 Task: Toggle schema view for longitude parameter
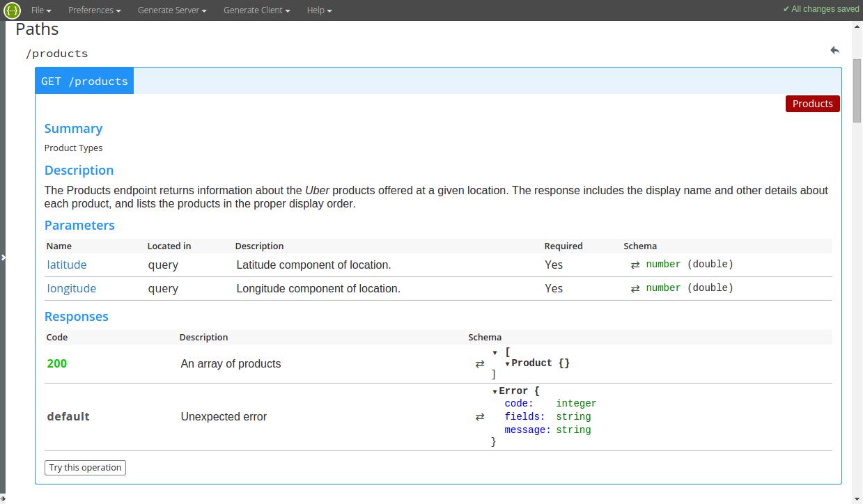(x=635, y=288)
